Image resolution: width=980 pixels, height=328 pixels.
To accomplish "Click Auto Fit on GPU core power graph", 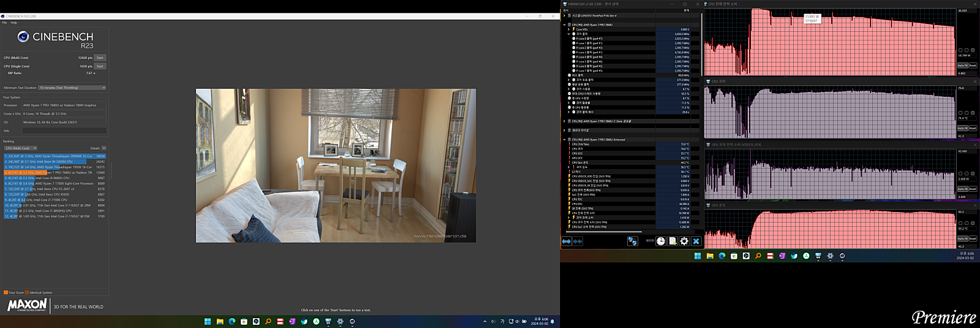I will (962, 189).
